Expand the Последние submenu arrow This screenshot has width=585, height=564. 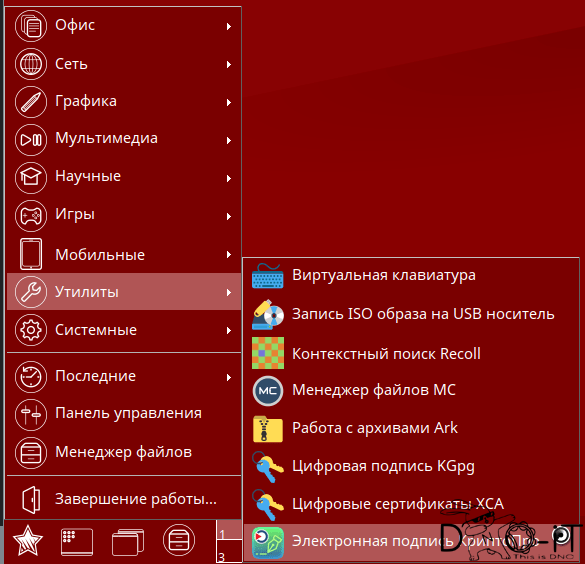229,377
